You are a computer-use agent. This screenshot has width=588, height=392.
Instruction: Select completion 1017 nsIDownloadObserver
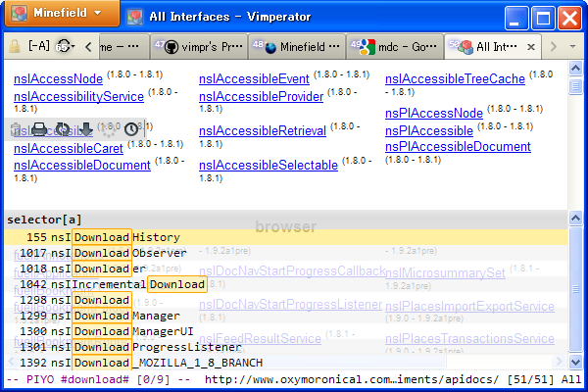click(x=286, y=253)
